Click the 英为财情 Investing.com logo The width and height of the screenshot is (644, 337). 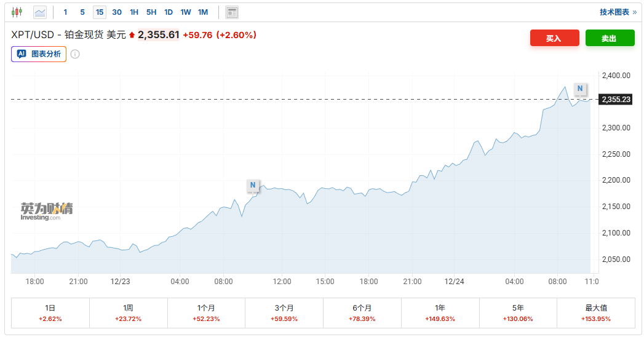tap(47, 210)
